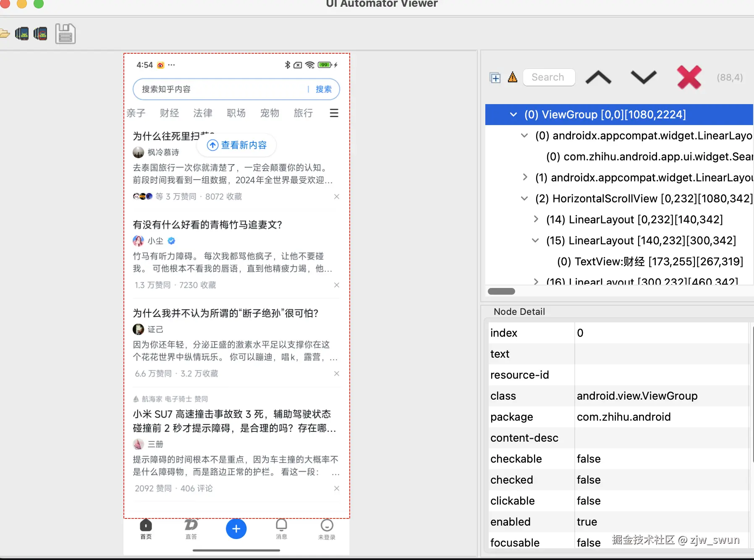Dismiss the post with 406 评论
Image resolution: width=754 pixels, height=560 pixels.
336,488
